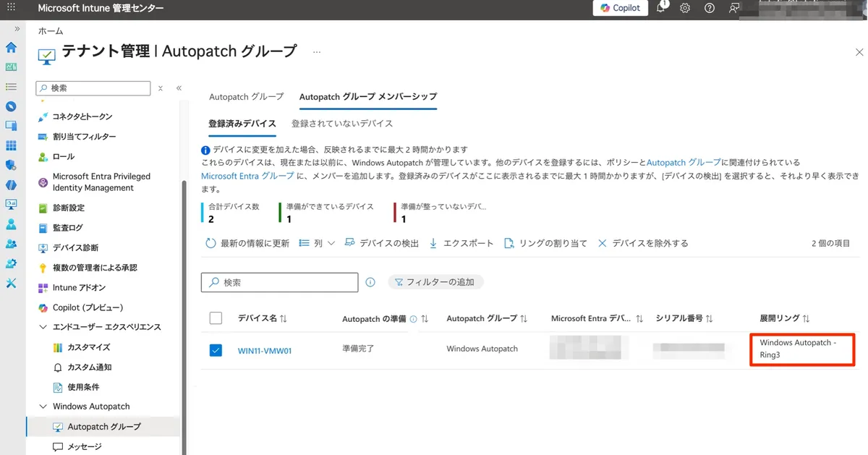Uncheck the WIN11-VMW01 row checkbox

click(216, 351)
